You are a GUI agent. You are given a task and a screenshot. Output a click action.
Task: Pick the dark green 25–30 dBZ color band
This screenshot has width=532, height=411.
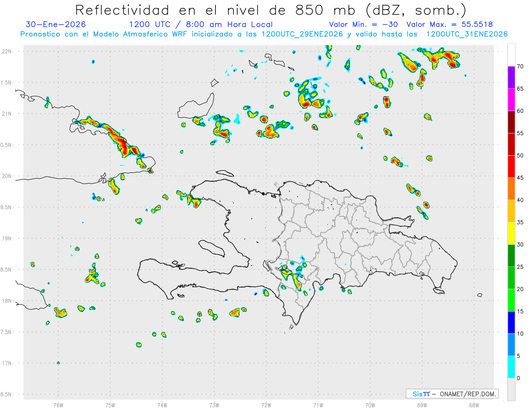pyautogui.click(x=511, y=256)
